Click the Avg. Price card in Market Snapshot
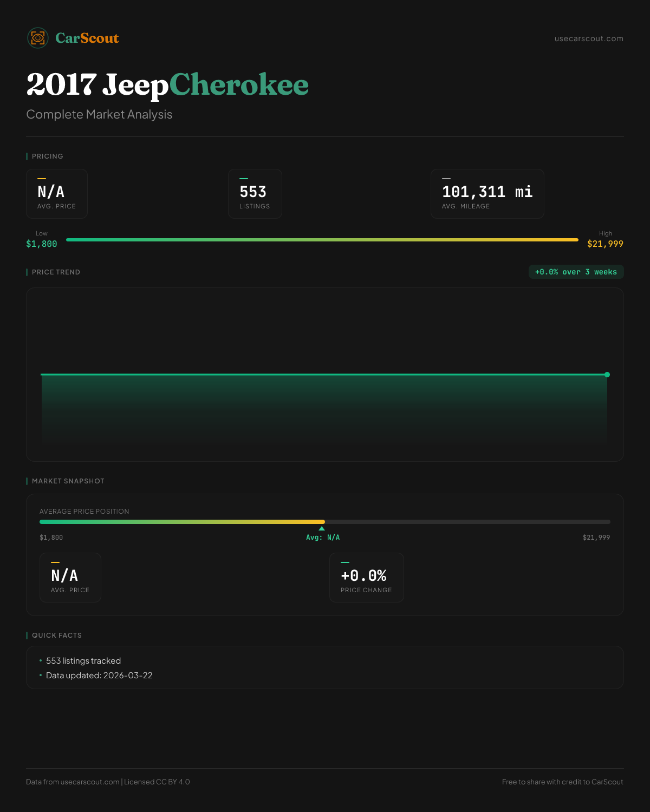The height and width of the screenshot is (812, 650). pyautogui.click(x=70, y=578)
